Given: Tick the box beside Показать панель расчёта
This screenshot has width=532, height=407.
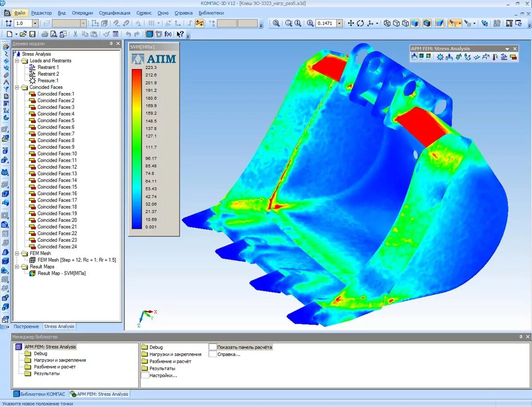Looking at the screenshot, I should click(x=212, y=347).
